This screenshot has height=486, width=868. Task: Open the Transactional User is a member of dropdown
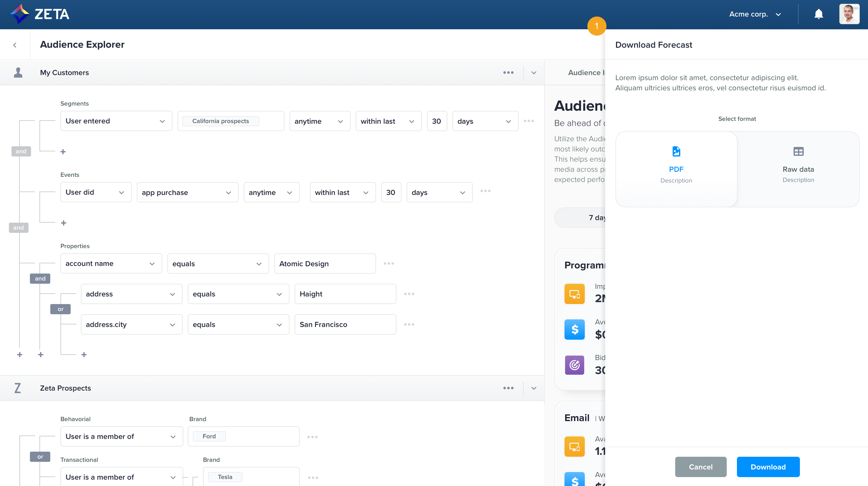pos(122,476)
